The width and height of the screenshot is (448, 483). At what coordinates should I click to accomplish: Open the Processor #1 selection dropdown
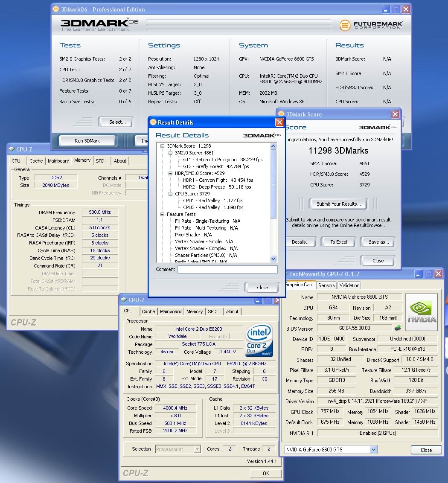point(197,449)
